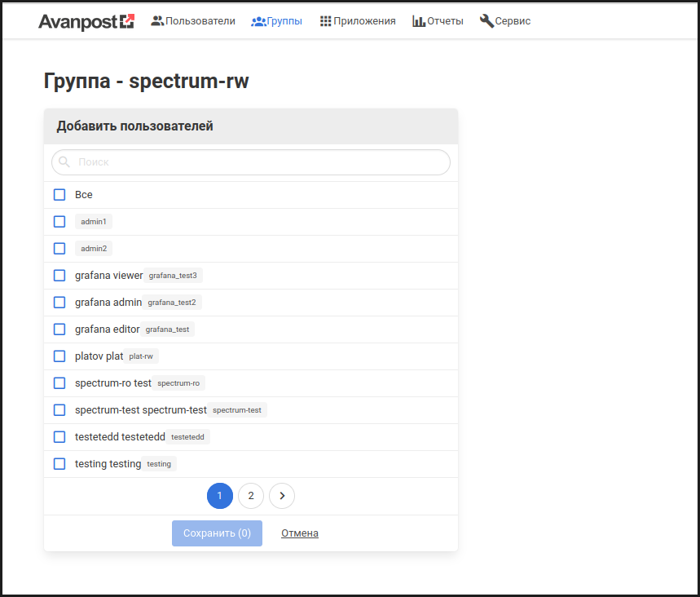Click the Avanpost logo

pyautogui.click(x=86, y=21)
